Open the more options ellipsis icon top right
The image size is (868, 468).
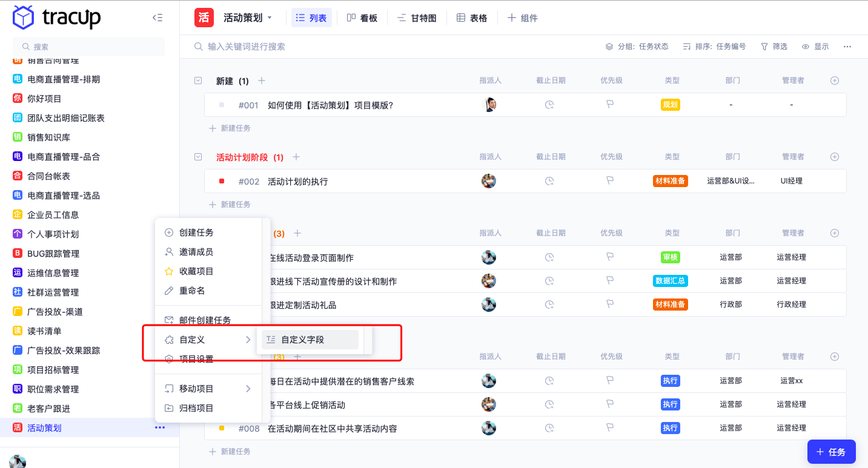tap(847, 46)
